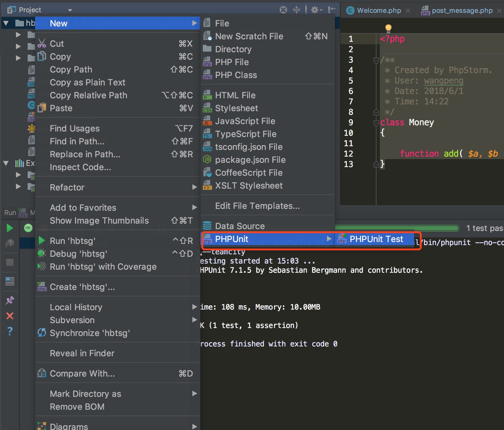Screen dimensions: 504x430
Task: Click the red X close icon in Run panel
Action: click(10, 316)
